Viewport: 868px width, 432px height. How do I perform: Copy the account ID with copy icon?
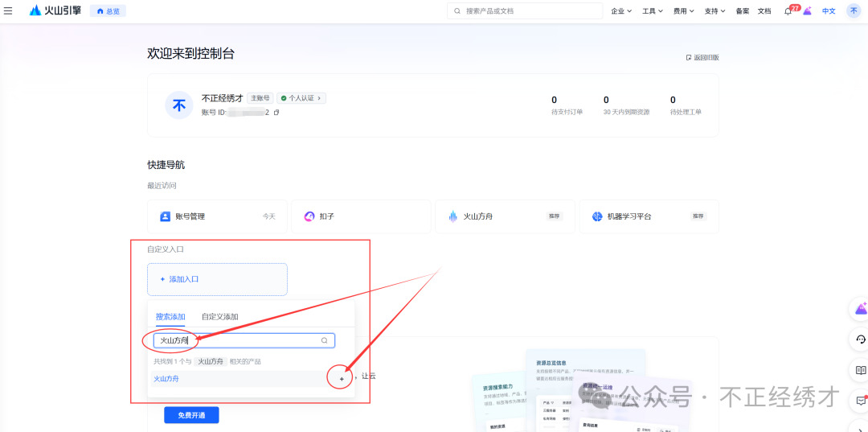pos(276,112)
